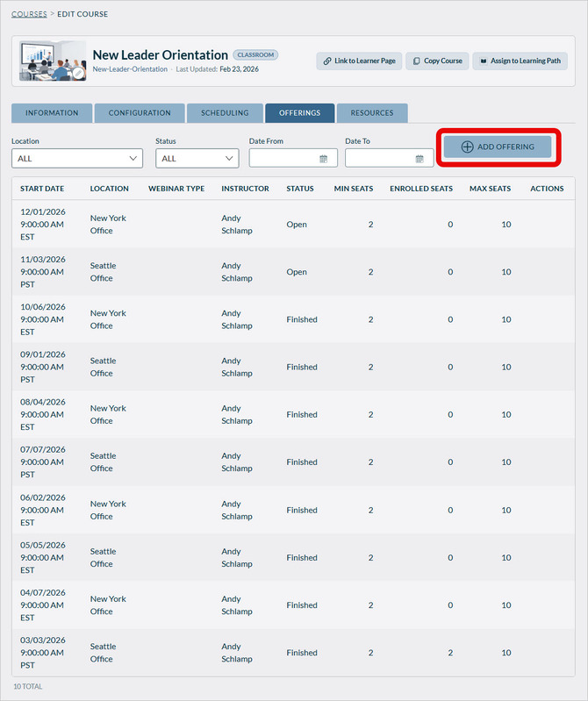
Task: Select the Offerings tab
Action: [x=299, y=113]
